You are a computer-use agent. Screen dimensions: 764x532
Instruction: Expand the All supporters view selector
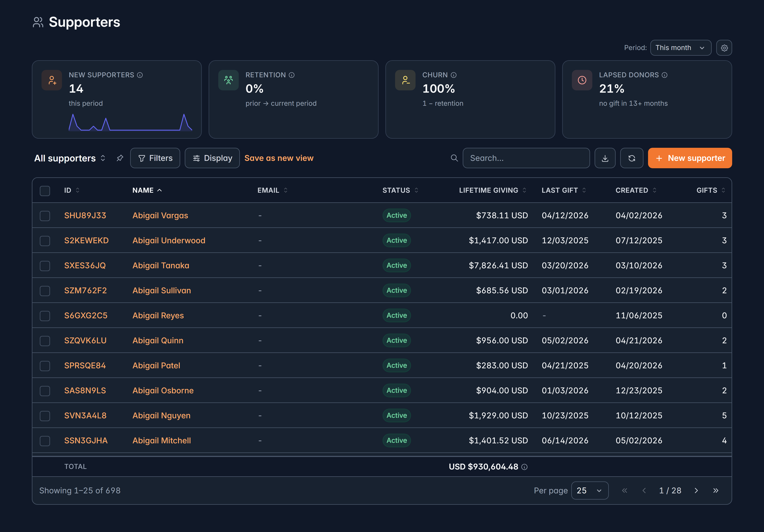coord(70,158)
